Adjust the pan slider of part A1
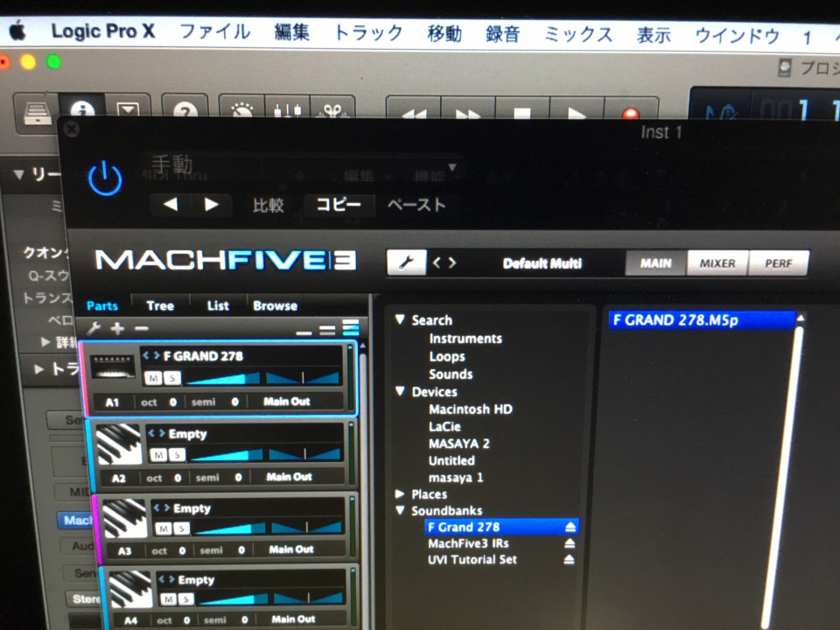The image size is (840, 630). [x=304, y=378]
